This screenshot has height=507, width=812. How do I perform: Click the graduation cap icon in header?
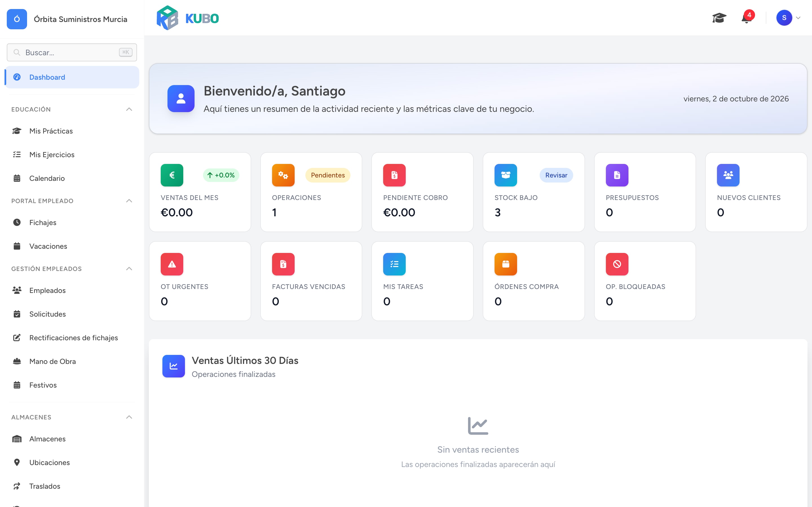point(719,18)
